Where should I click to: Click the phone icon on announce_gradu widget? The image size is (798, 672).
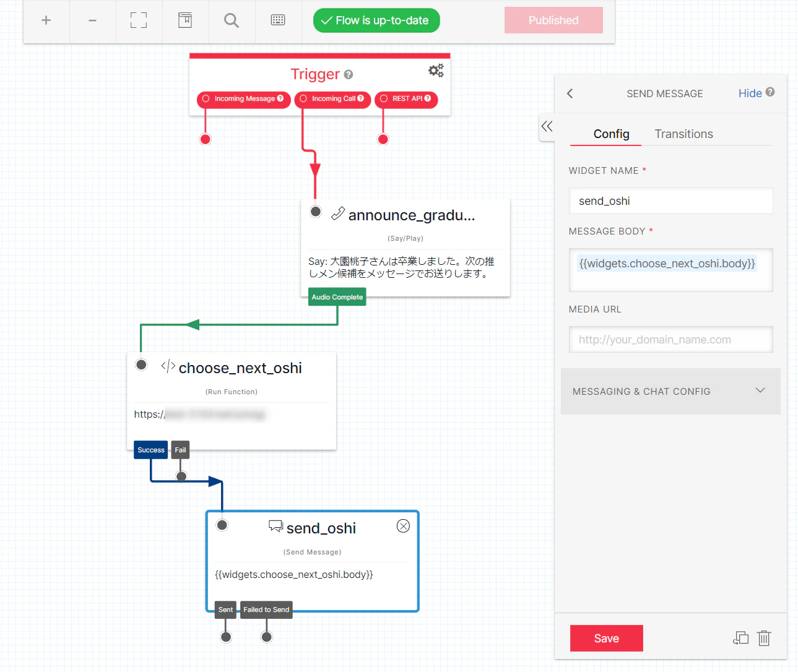[338, 214]
